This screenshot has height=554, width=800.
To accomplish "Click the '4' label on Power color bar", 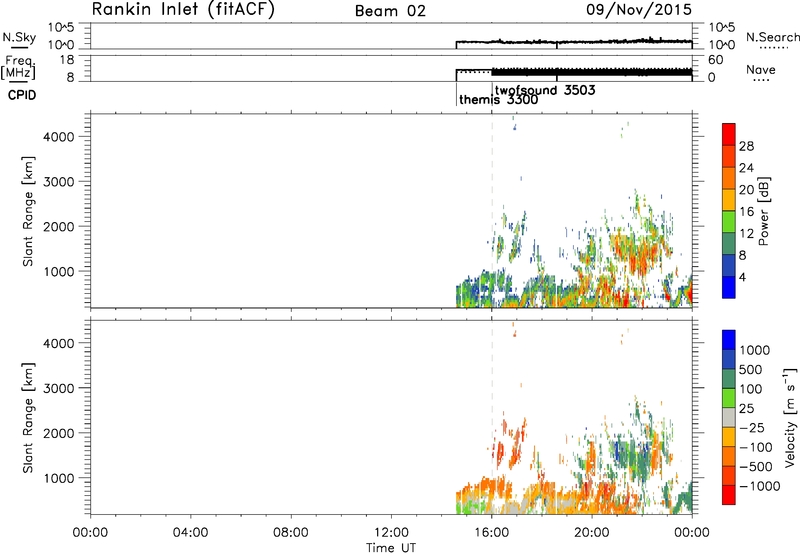I will click(x=742, y=277).
